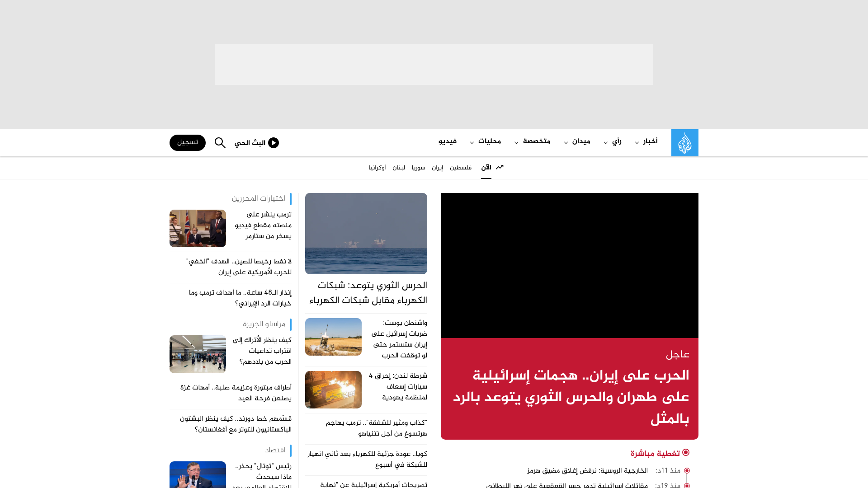Open headline واشنطن بوست ضربات إسرائيل
Image resolution: width=868 pixels, height=488 pixels.
click(399, 339)
